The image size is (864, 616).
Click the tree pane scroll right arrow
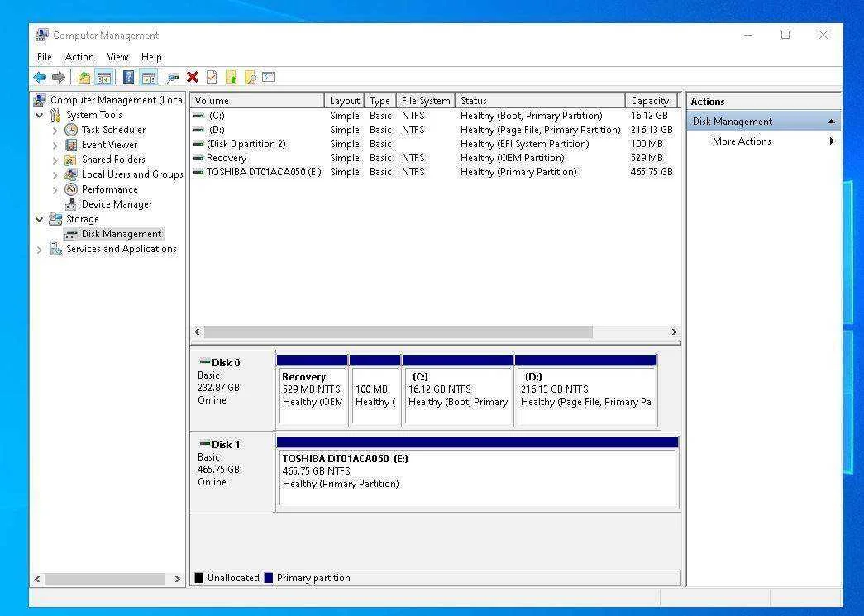(x=177, y=579)
